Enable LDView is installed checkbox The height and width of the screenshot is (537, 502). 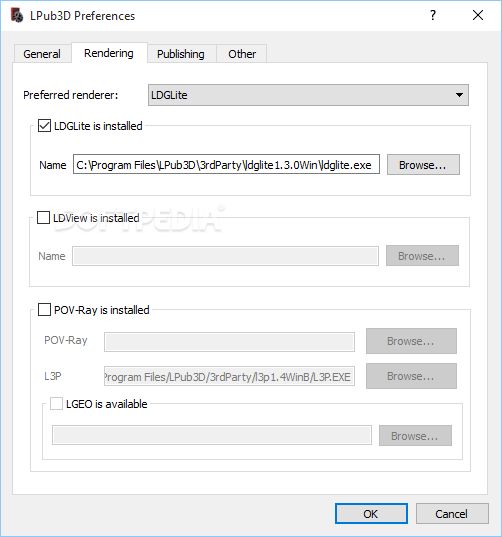coord(43,217)
